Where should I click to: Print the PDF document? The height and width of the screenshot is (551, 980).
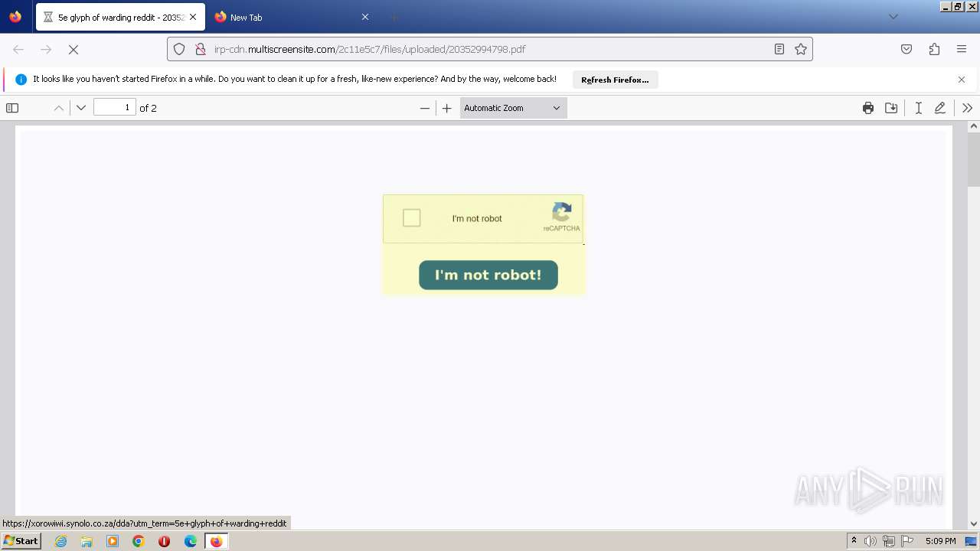click(x=868, y=108)
